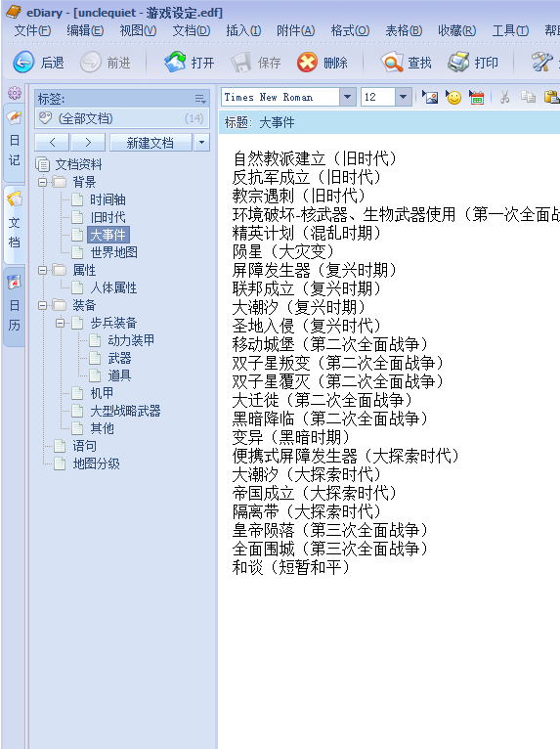Collapse the 装备 folder
Image resolution: width=560 pixels, height=749 pixels.
pyautogui.click(x=42, y=305)
